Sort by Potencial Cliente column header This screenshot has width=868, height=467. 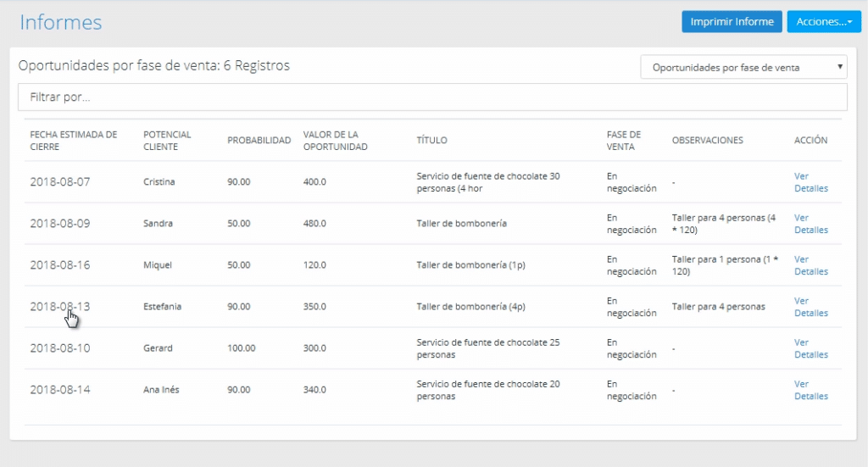pos(167,141)
